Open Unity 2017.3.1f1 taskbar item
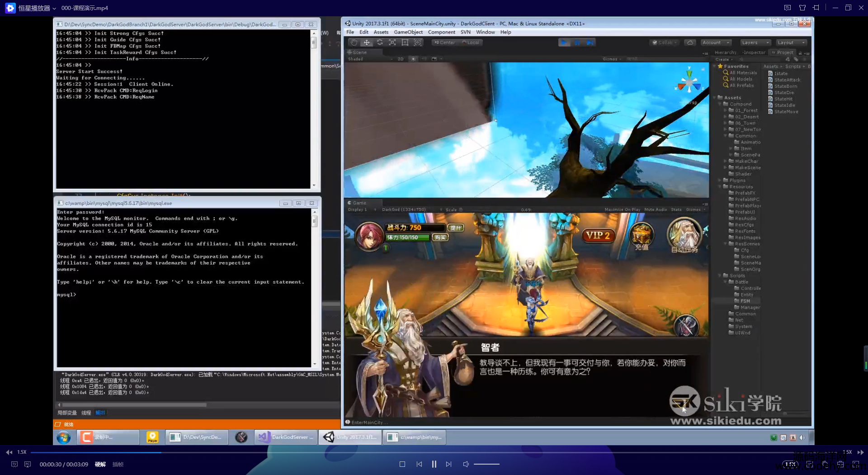868x475 pixels. coord(351,437)
